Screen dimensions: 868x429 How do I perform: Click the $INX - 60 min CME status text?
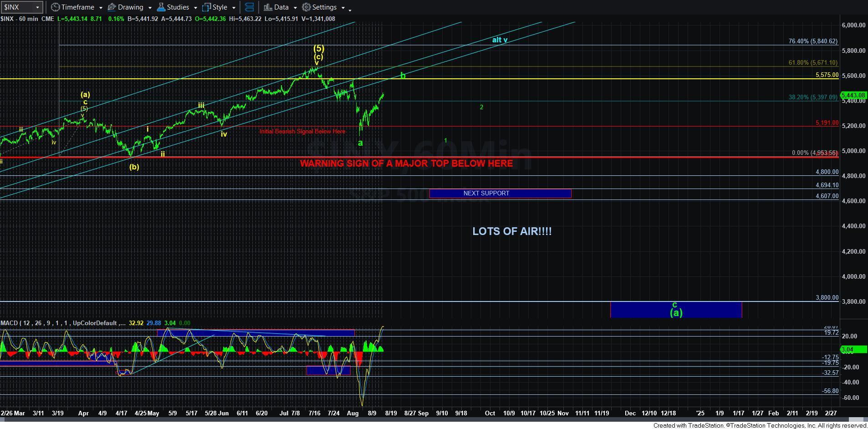point(27,19)
